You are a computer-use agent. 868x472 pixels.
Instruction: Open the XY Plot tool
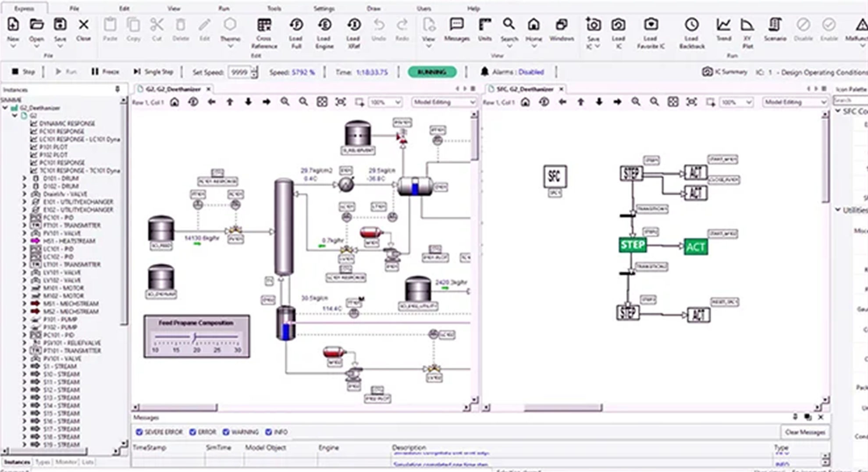747,25
